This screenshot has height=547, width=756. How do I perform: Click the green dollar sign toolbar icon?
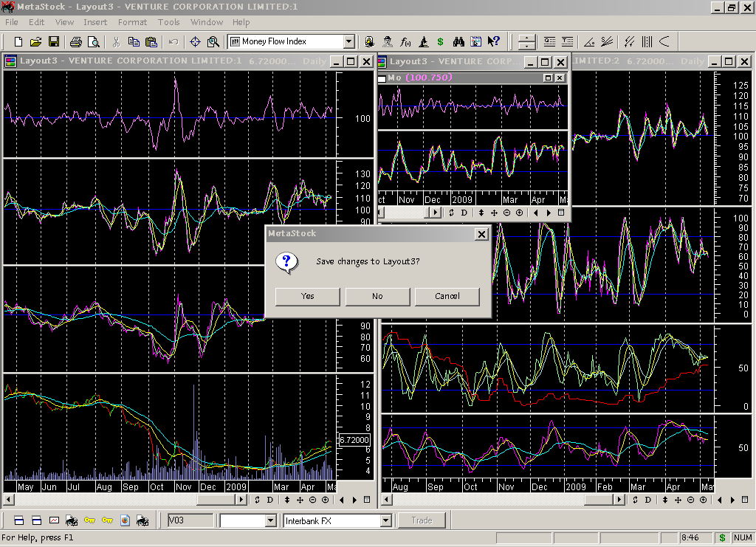(x=440, y=42)
